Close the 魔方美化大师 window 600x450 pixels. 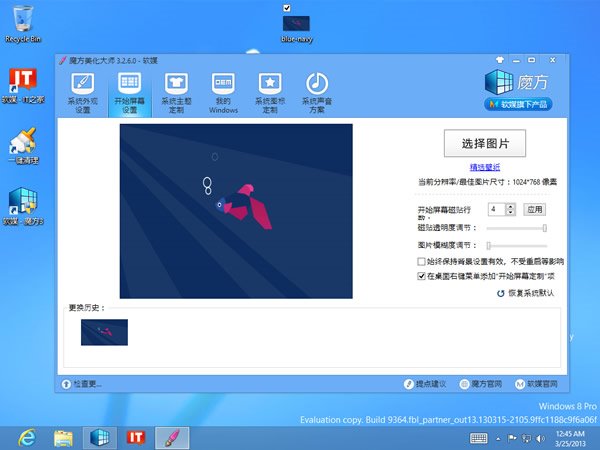[x=553, y=60]
